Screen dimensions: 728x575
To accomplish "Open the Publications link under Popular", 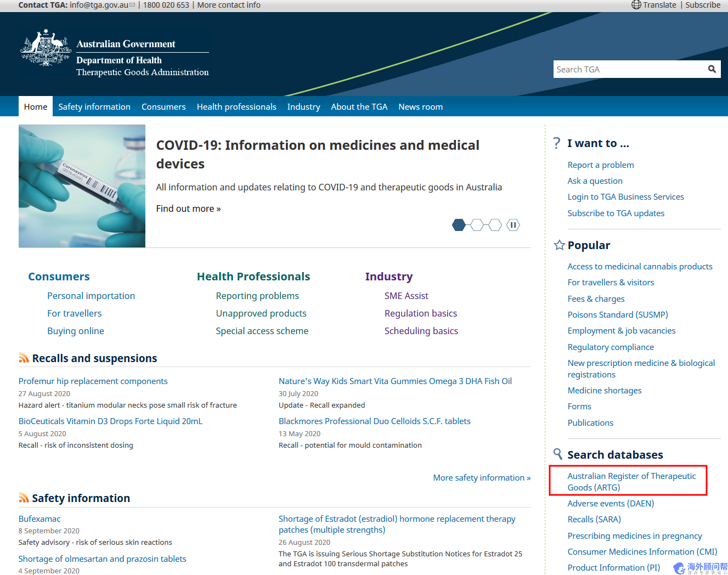I will pyautogui.click(x=590, y=422).
